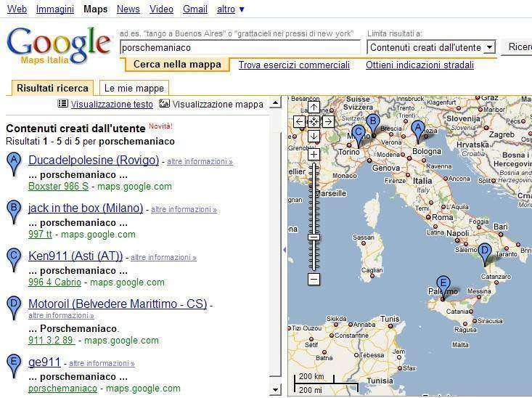Screen dimensions: 532x398
Task: Click the Google Maps Italia logo
Action: pyautogui.click(x=58, y=46)
